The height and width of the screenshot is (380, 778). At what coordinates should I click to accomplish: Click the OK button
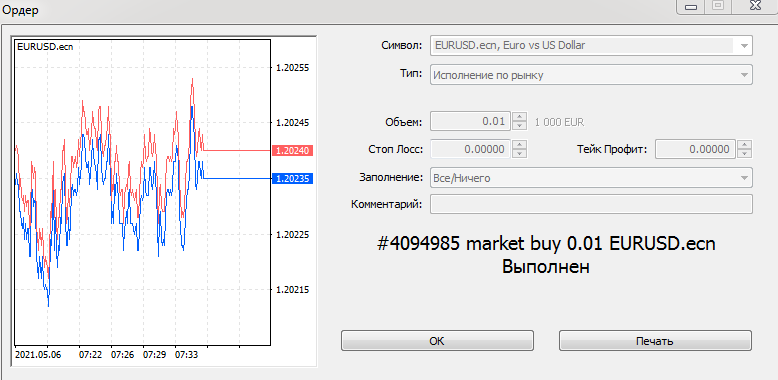tap(437, 341)
